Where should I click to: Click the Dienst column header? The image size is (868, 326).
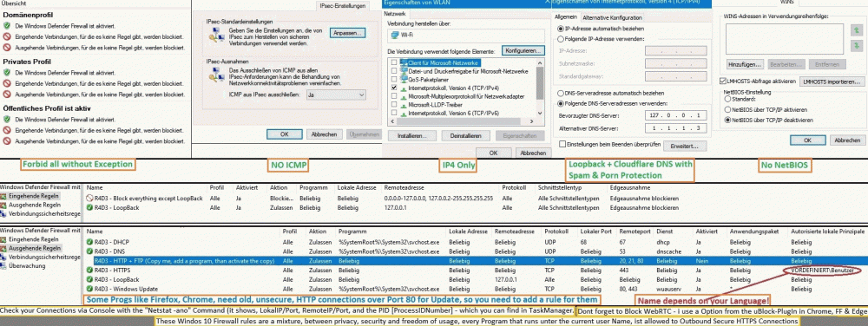664,231
